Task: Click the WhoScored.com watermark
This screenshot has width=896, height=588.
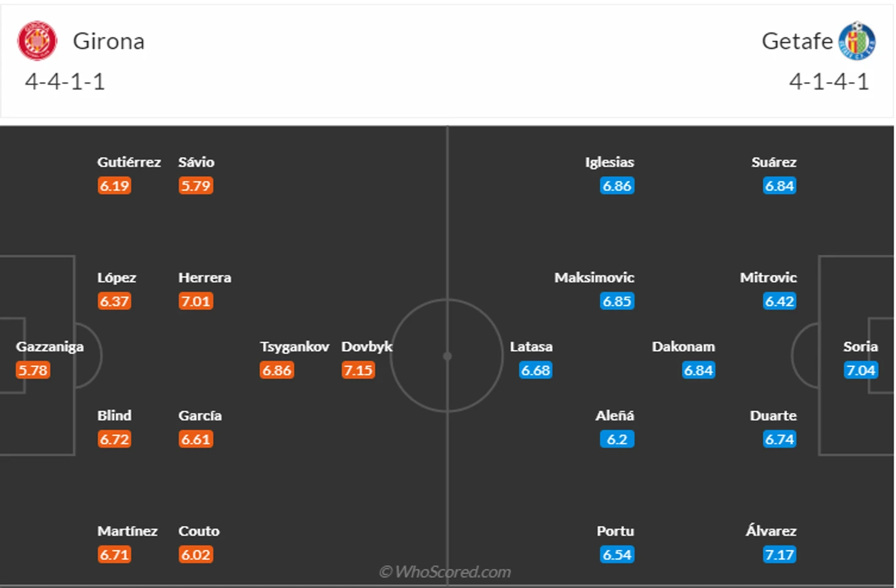Action: [x=445, y=572]
